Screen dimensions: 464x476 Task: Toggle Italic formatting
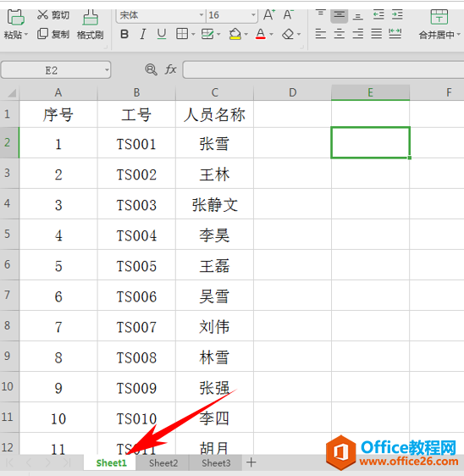[x=142, y=34]
